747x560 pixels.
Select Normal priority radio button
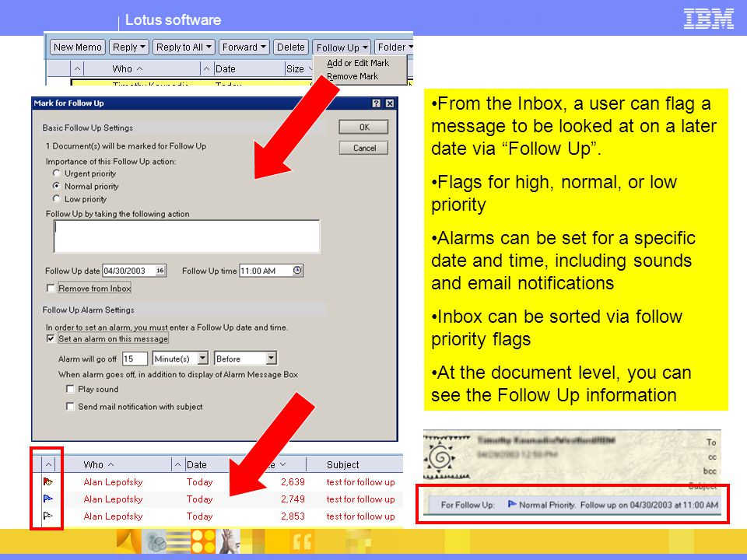point(57,186)
